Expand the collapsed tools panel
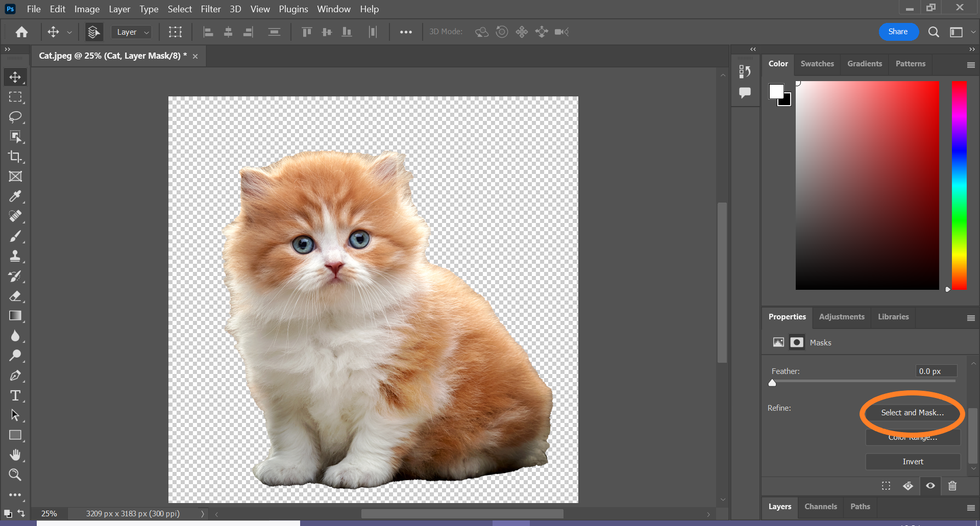The height and width of the screenshot is (526, 980). click(x=7, y=49)
